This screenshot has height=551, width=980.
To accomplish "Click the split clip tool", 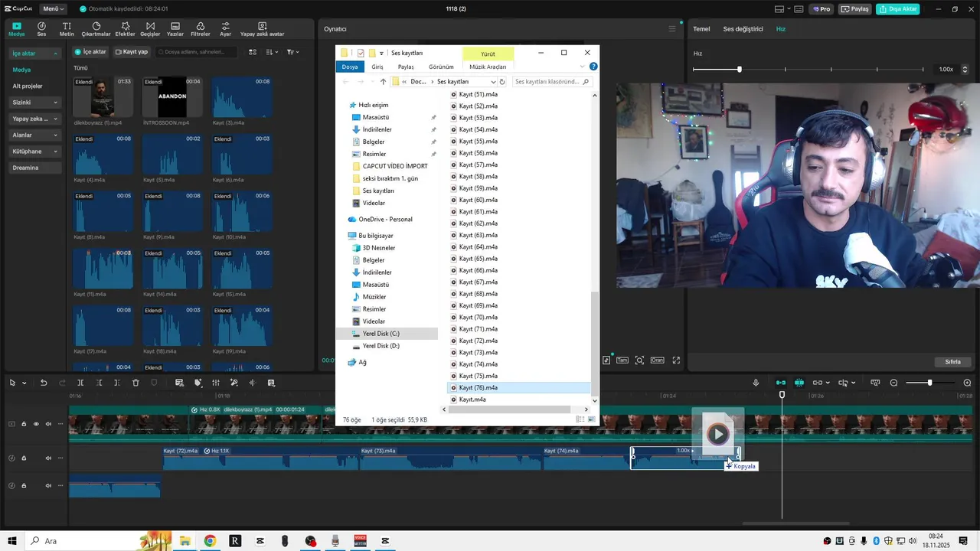I will (80, 383).
